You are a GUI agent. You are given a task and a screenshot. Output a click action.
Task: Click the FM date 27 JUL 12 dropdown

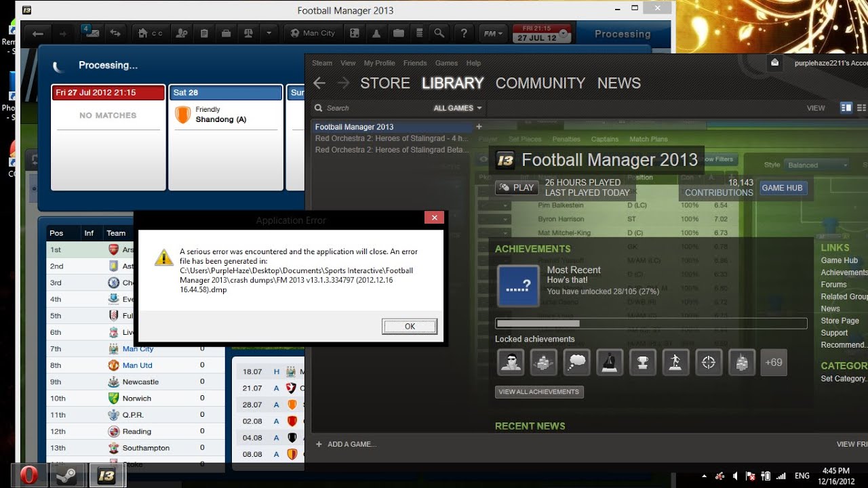[542, 33]
